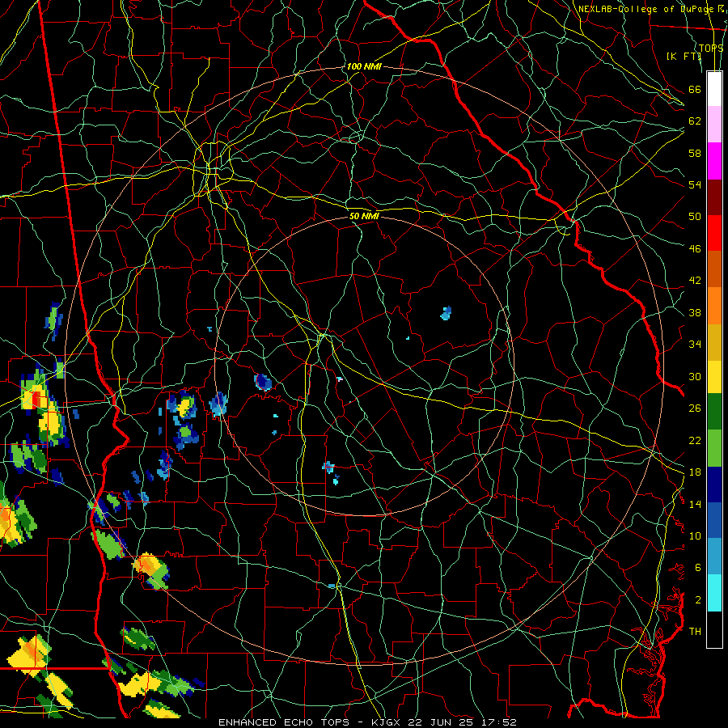Click the white swatch in the tops legend
Image resolution: width=728 pixels, height=728 pixels.
click(x=714, y=89)
